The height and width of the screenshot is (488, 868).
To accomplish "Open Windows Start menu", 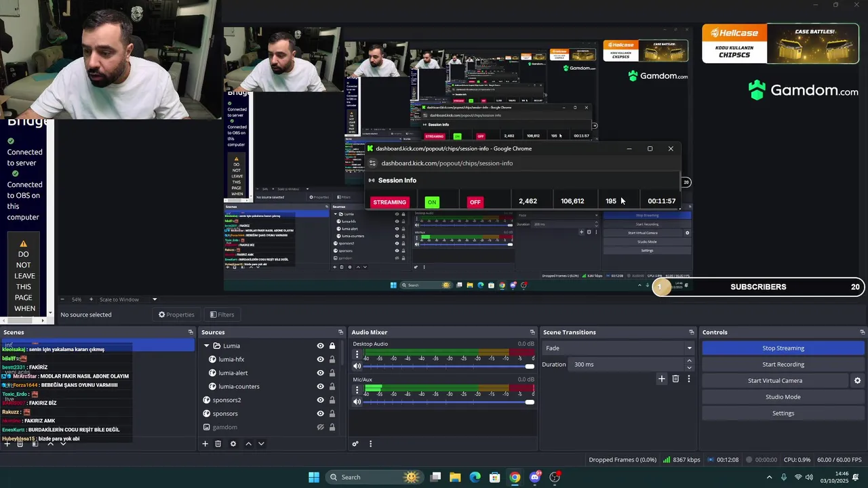I will [x=314, y=477].
